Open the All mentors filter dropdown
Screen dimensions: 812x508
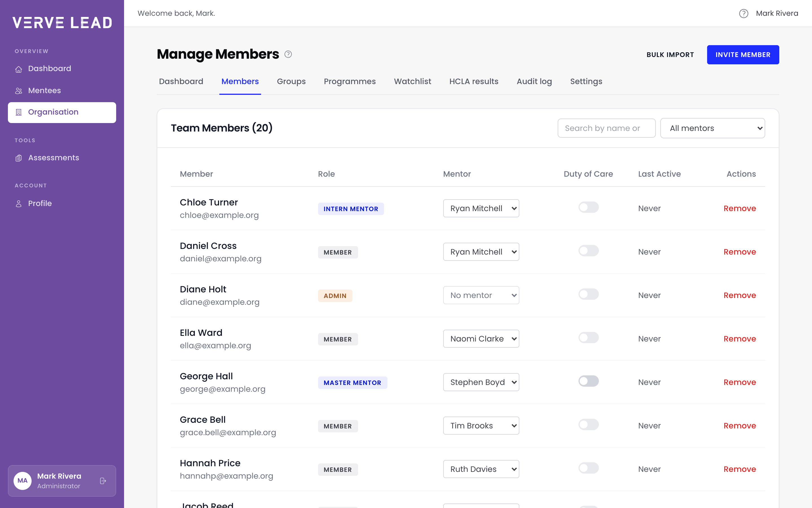(713, 128)
